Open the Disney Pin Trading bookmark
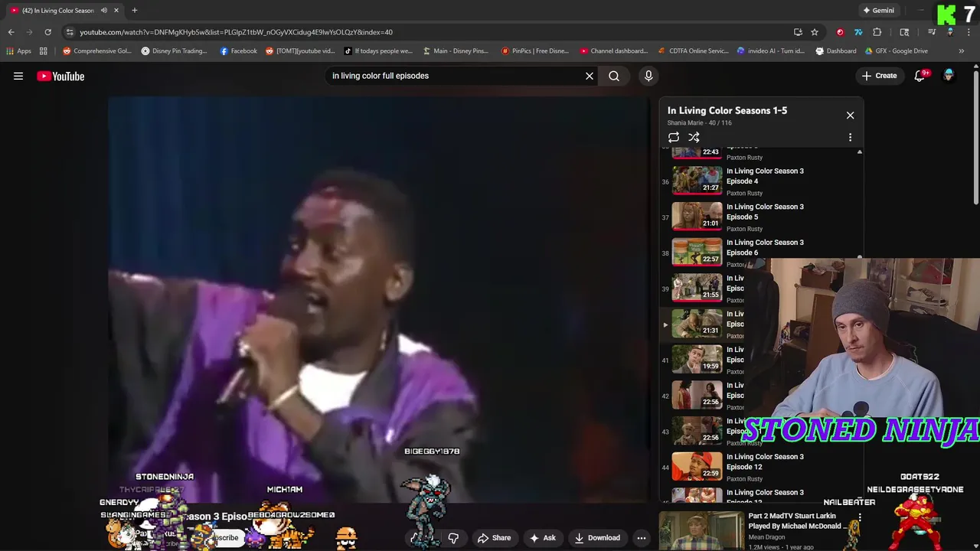 point(174,51)
